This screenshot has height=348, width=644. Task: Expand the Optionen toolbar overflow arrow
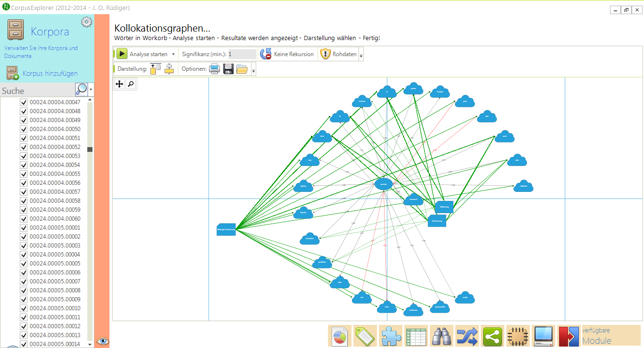coord(254,71)
